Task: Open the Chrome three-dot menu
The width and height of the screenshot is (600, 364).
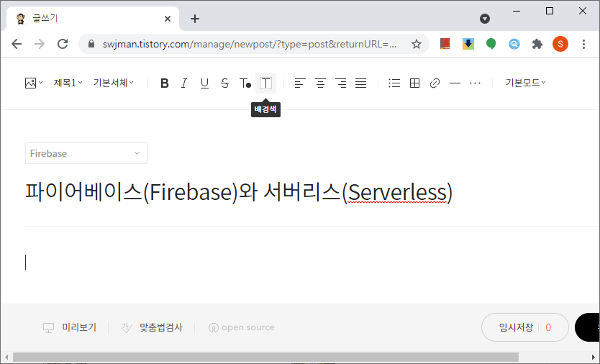Action: [x=583, y=44]
